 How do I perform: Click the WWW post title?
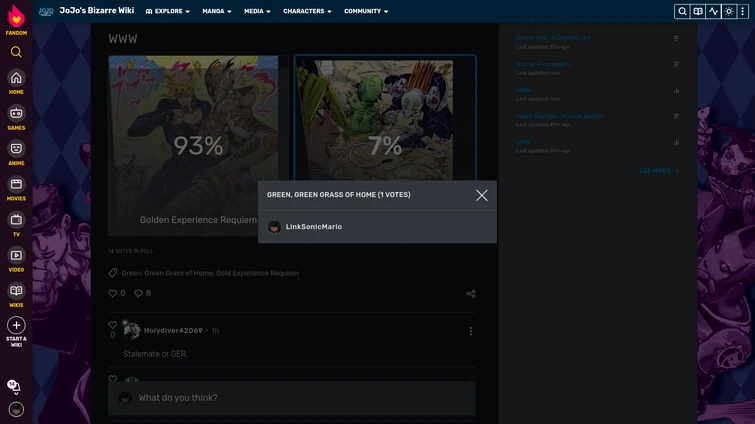pos(123,39)
